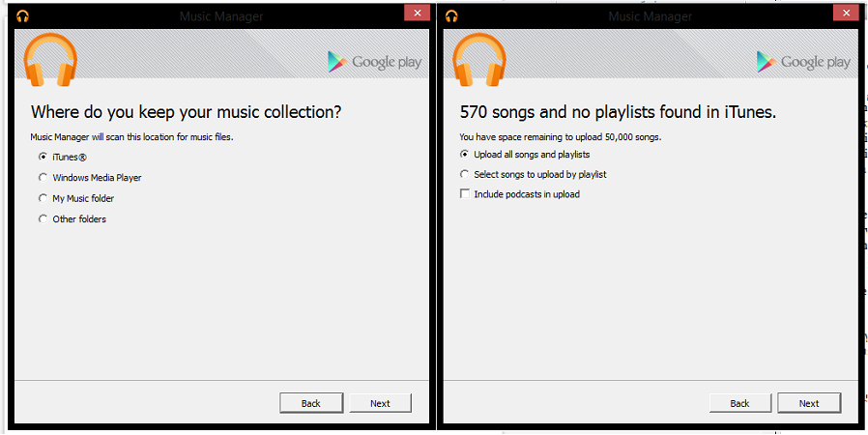
Task: Close the right Music Manager window
Action: (847, 13)
